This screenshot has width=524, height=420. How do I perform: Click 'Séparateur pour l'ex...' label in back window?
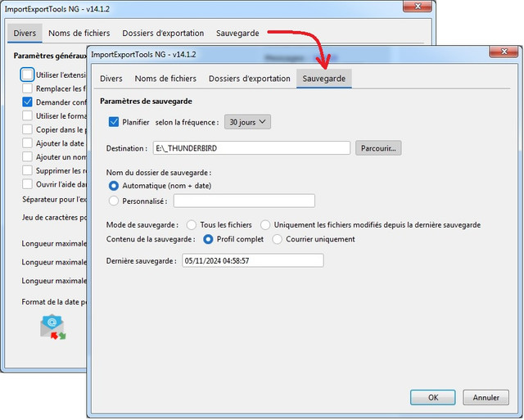[x=54, y=200]
